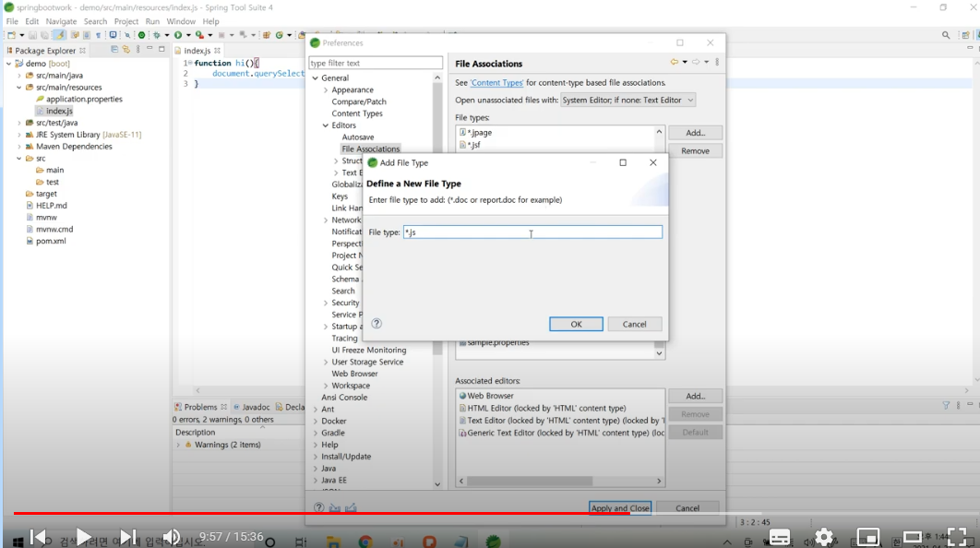Click the export preferences icon
The height and width of the screenshot is (548, 980).
(x=351, y=508)
